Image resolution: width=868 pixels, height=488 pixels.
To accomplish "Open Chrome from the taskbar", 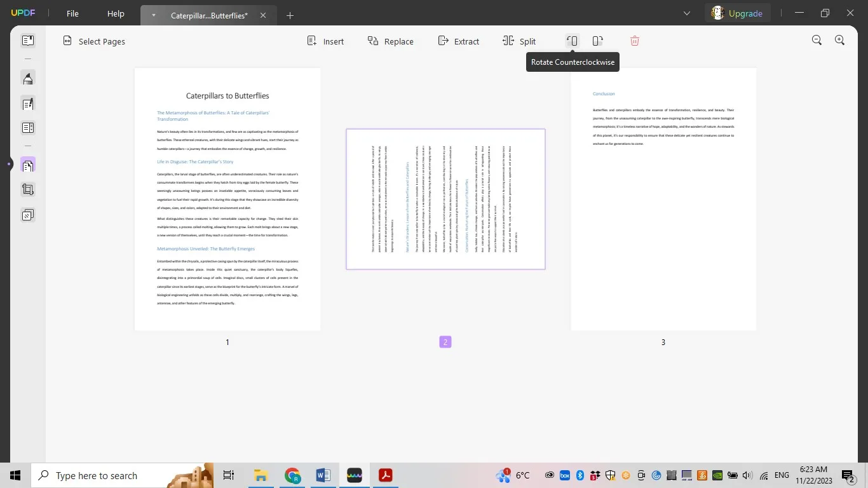I will (x=292, y=475).
